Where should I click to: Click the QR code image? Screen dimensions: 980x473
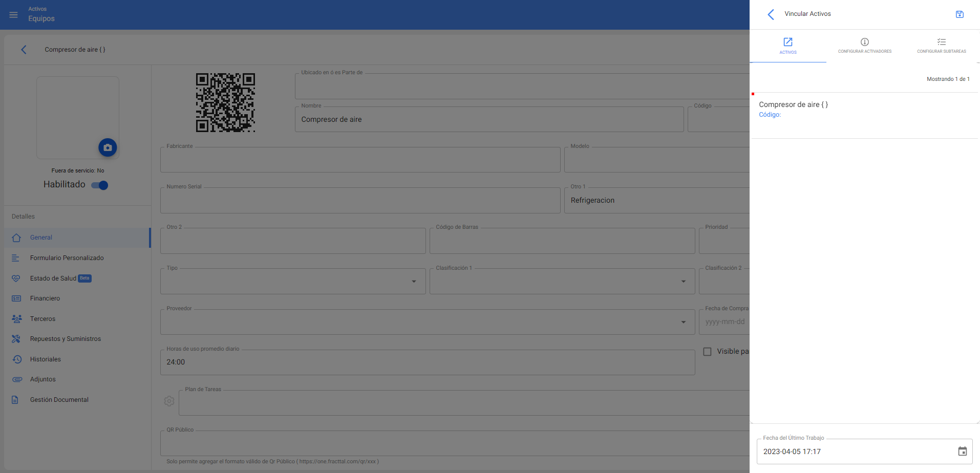click(x=225, y=102)
